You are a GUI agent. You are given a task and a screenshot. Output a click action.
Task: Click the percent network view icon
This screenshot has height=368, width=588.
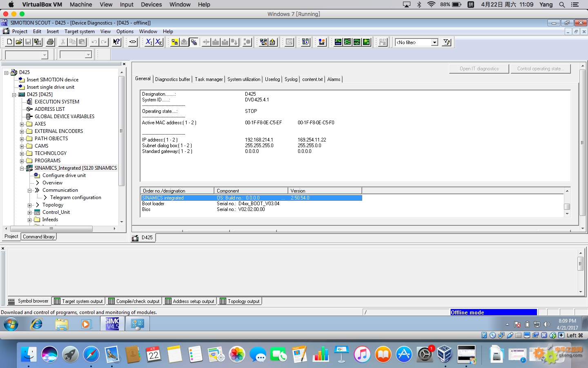[194, 42]
